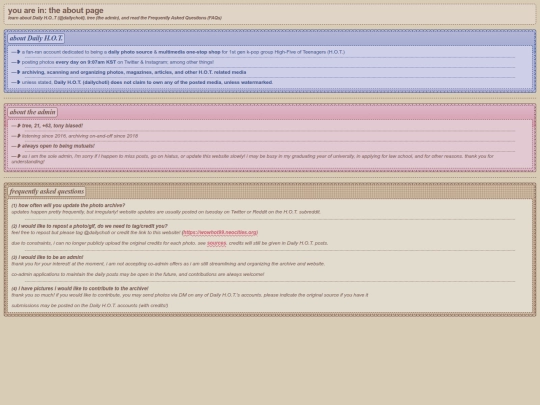
Task: Click the arrow bullet before 'tree, 21, +63'
Action: [16, 126]
